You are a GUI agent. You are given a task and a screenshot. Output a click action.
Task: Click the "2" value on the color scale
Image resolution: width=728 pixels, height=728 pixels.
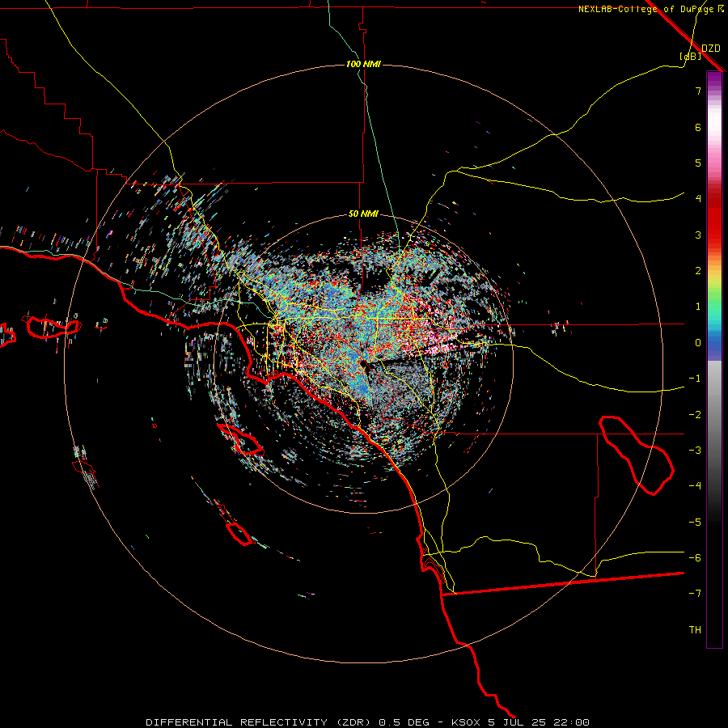[698, 271]
